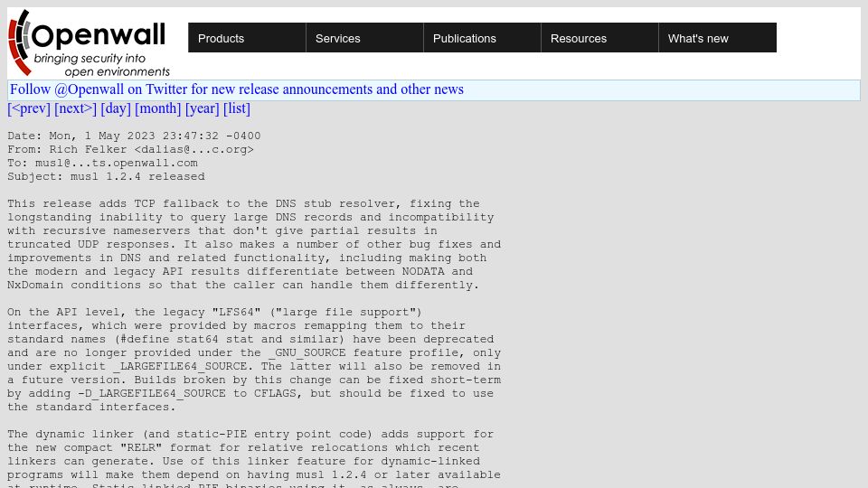
Task: Click the 'This release adds TCP fallback' line
Action: tap(243, 203)
